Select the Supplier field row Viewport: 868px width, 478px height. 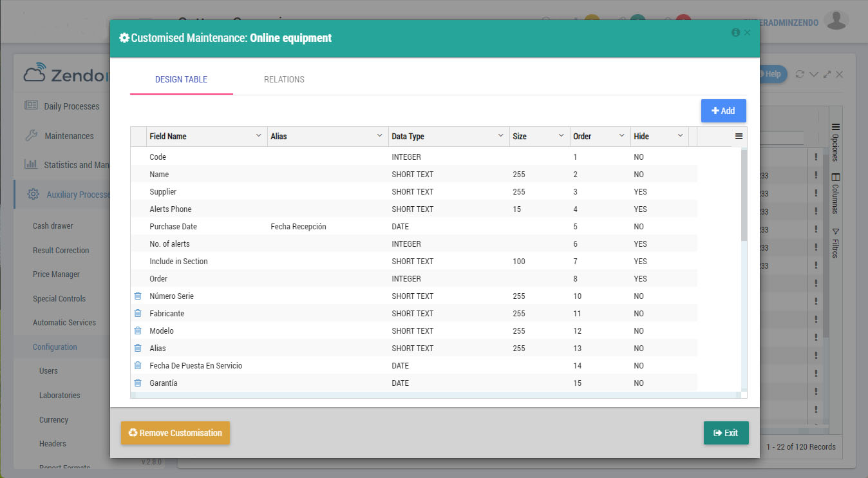click(x=414, y=191)
